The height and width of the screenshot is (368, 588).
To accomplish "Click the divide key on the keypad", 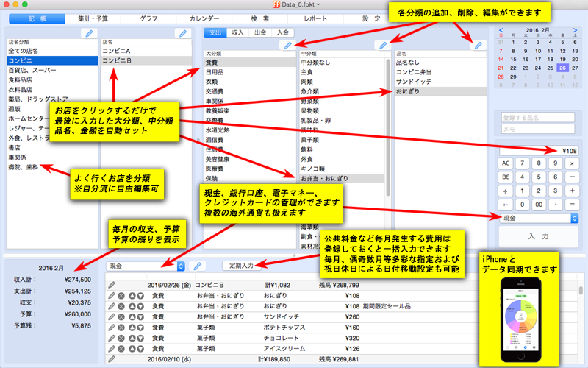I will (506, 191).
